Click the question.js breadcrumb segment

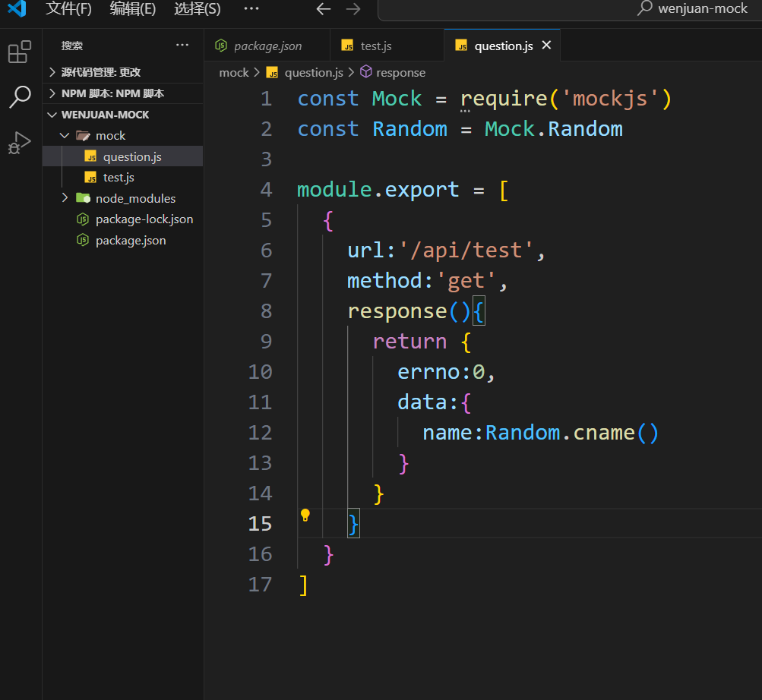click(314, 72)
